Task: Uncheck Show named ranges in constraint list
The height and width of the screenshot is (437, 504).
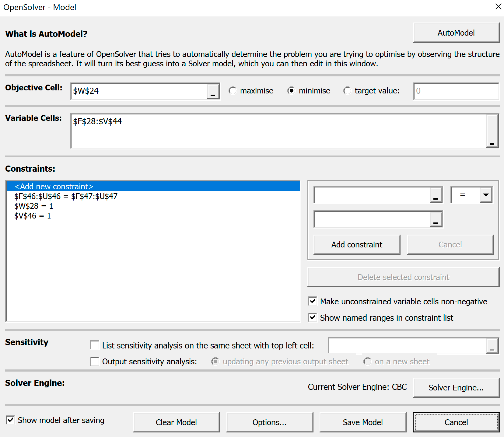Action: click(x=313, y=317)
